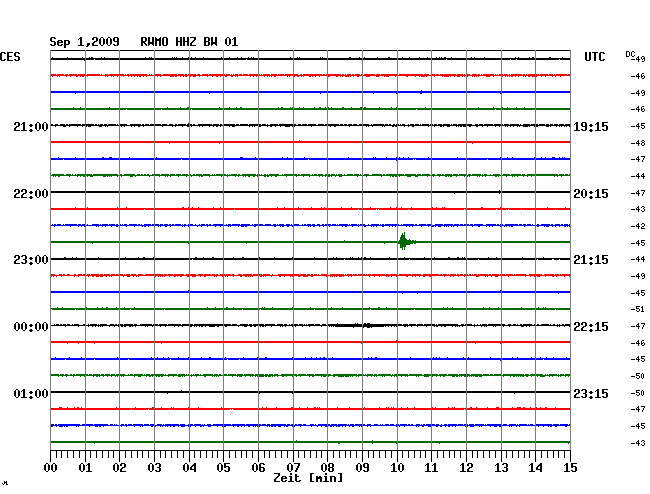Click minute label 10 on the time axis
Image resolution: width=650 pixels, height=494 pixels.
(397, 468)
